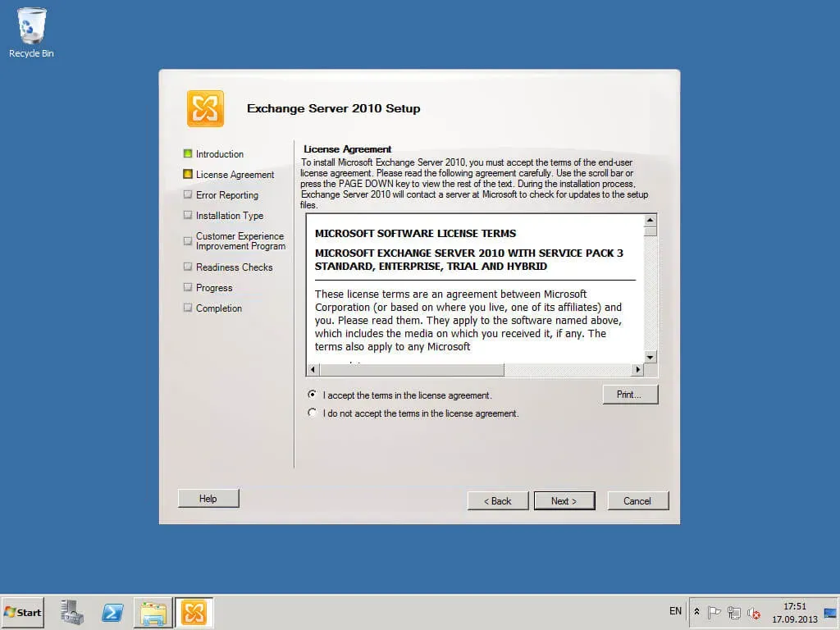Click license text scroll up arrow
840x630 pixels.
(x=650, y=220)
